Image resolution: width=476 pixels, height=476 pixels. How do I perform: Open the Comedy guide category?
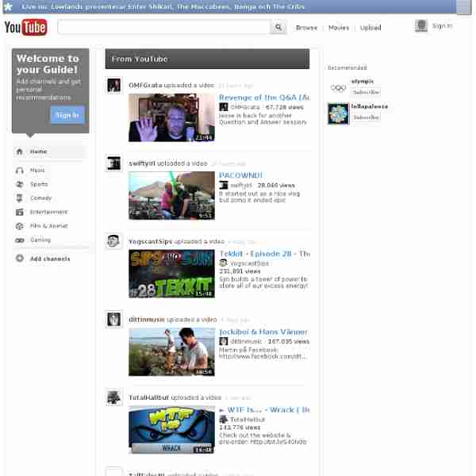(x=40, y=198)
